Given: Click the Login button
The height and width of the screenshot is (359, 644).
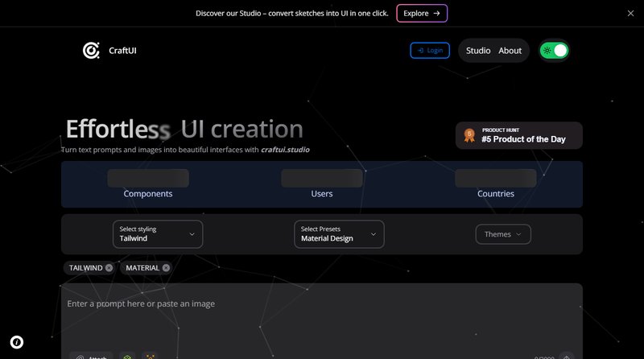Looking at the screenshot, I should click(430, 51).
